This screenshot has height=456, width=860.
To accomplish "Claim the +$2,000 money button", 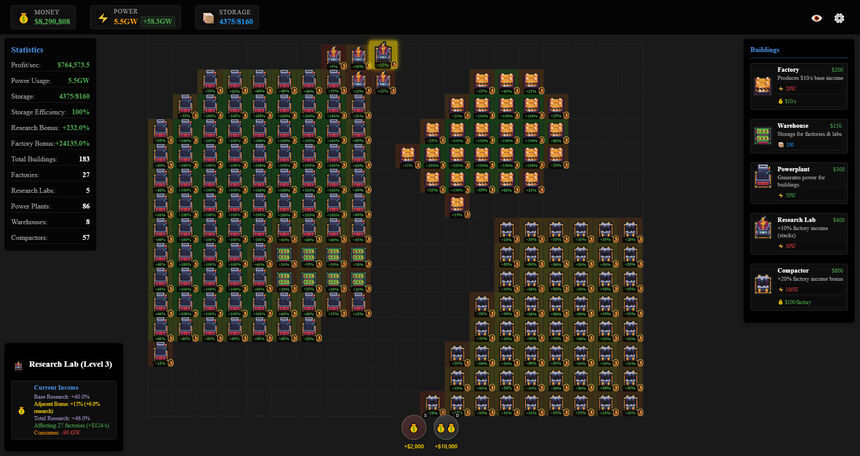I will pyautogui.click(x=414, y=427).
